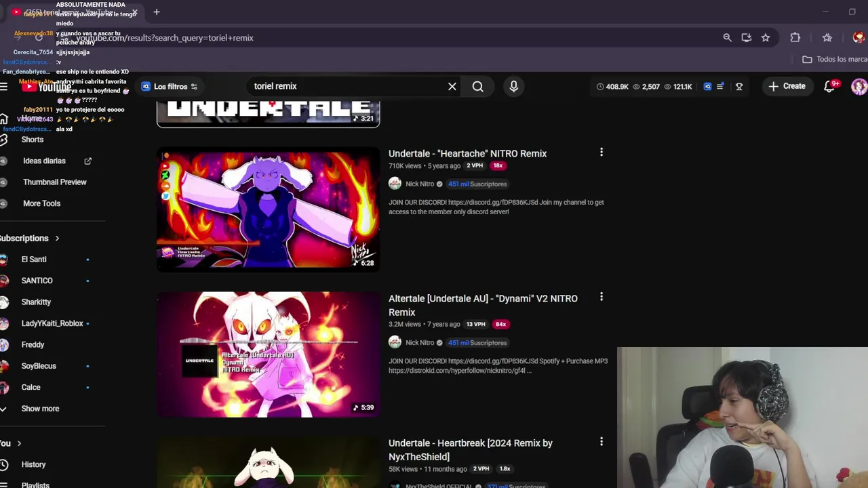Open the LadyYKaiti_Roblox subscription channel
Screen dimensions: 868x488
52,323
